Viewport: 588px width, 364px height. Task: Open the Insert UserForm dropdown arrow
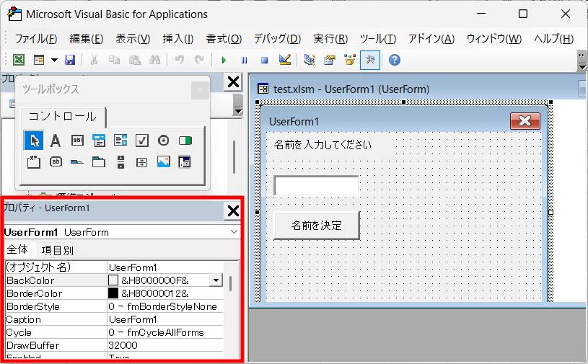click(54, 60)
